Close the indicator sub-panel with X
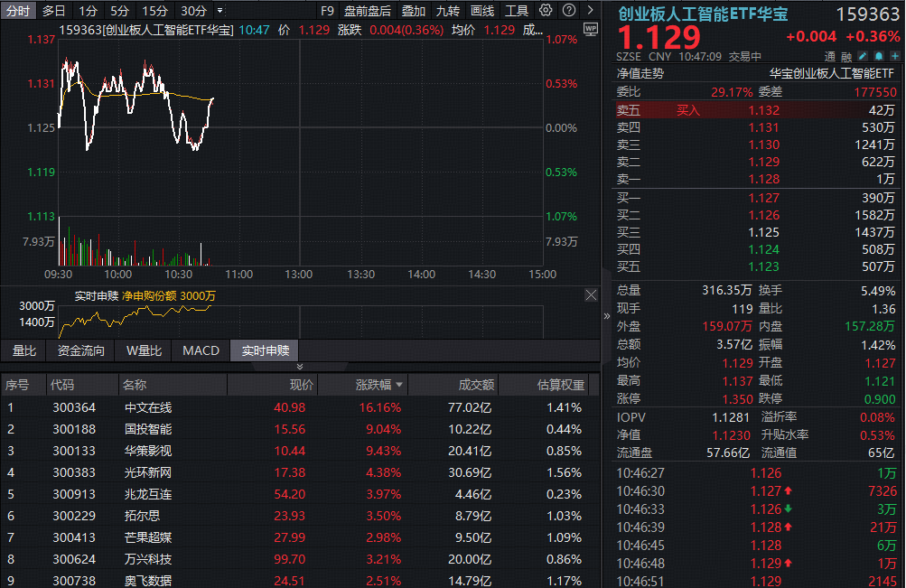This screenshot has height=588, width=906. 591,295
